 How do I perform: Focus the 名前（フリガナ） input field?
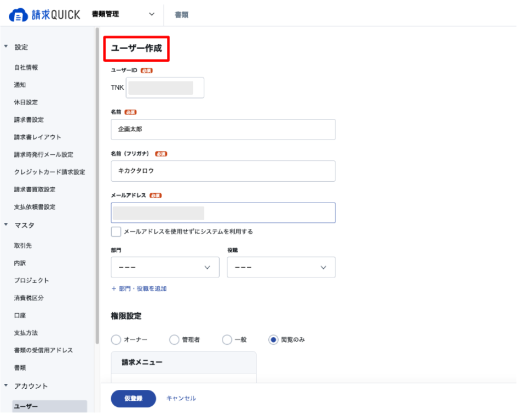click(223, 171)
